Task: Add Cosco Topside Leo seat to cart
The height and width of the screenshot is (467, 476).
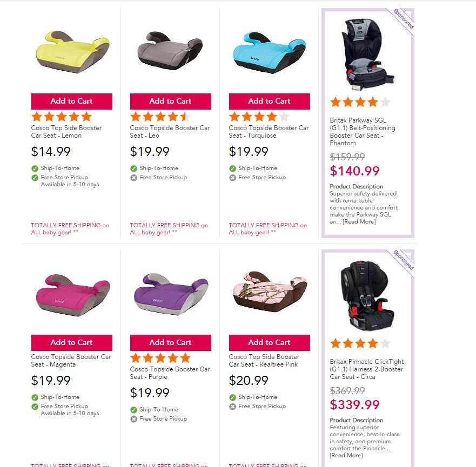Action: [x=170, y=101]
